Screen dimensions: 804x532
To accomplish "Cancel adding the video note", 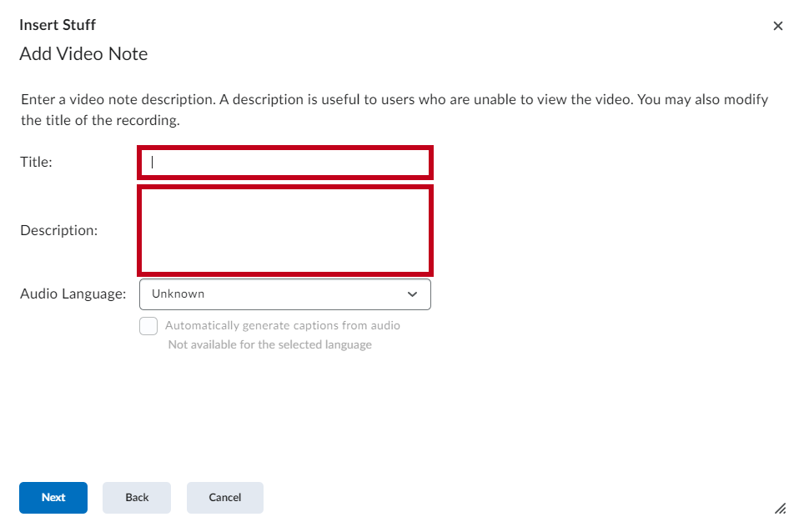I will tap(225, 498).
